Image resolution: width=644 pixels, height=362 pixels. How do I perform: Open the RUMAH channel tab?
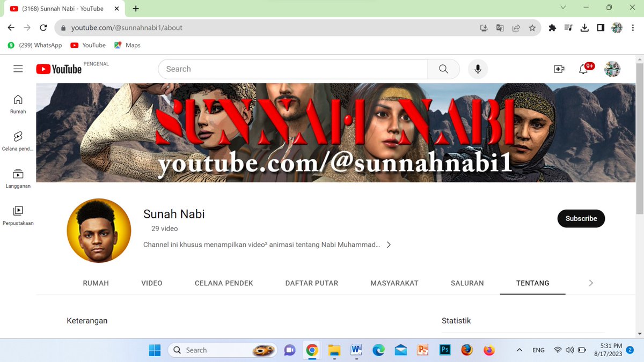pos(96,283)
